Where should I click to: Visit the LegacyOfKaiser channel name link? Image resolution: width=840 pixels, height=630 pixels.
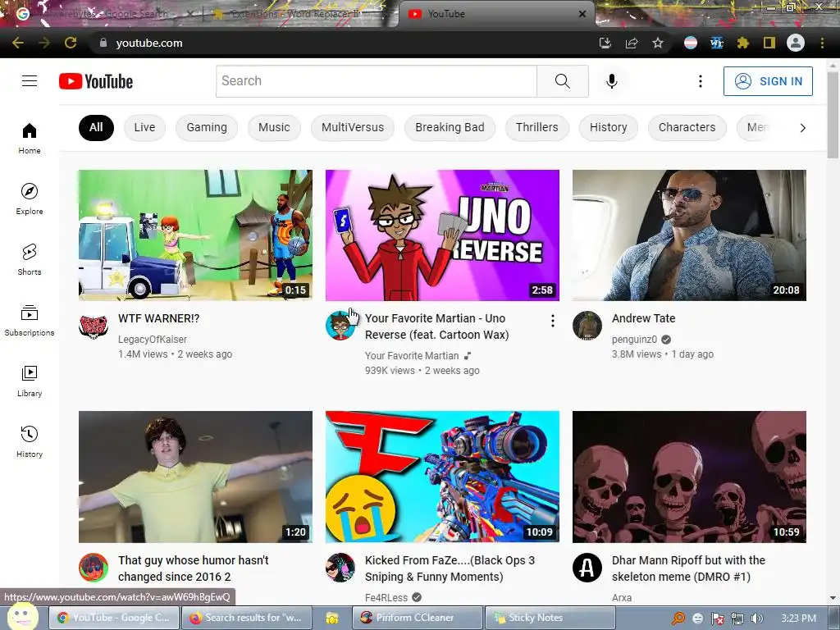pos(152,339)
